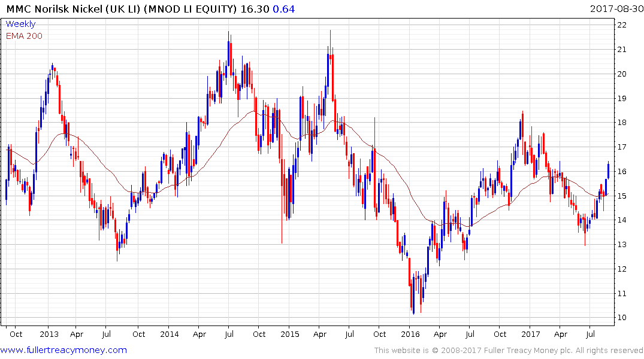Click the 13 price axis label
644x359 pixels.
(622, 245)
